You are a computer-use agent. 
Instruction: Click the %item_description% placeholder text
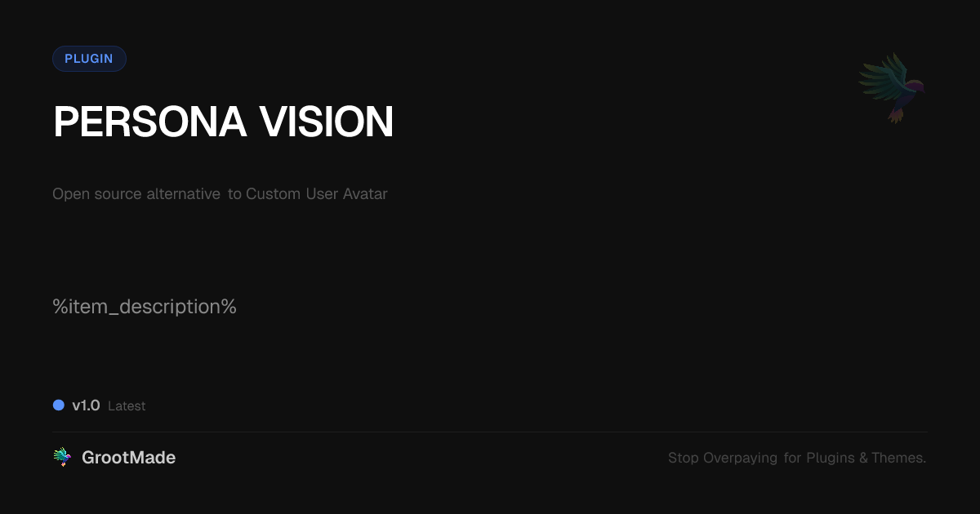pyautogui.click(x=145, y=307)
